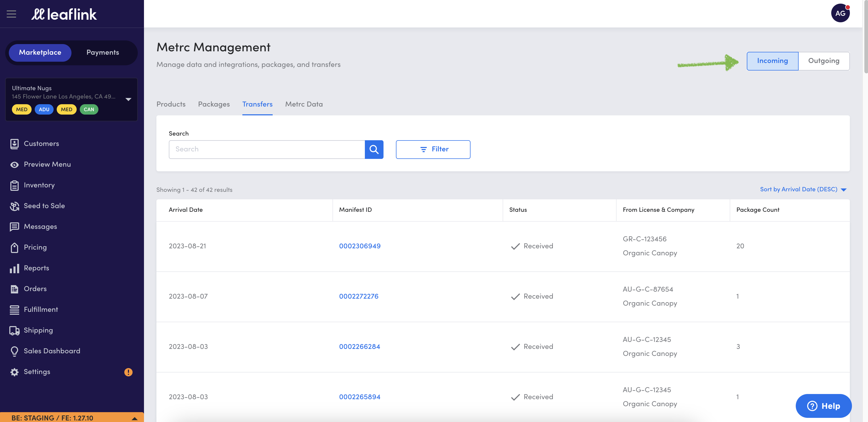The height and width of the screenshot is (422, 868).
Task: Click the first yellow MED license badge
Action: pos(21,109)
